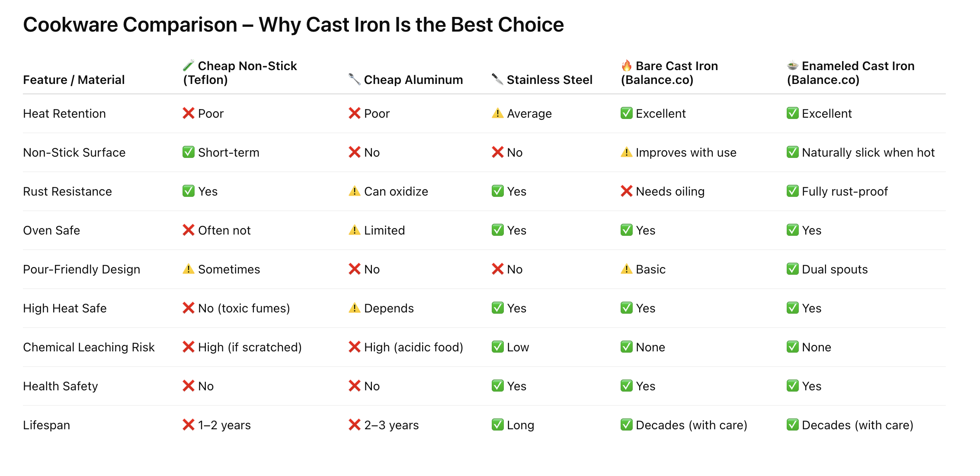
Task: Select the Pour-Friendly Design row label
Action: pyautogui.click(x=81, y=269)
